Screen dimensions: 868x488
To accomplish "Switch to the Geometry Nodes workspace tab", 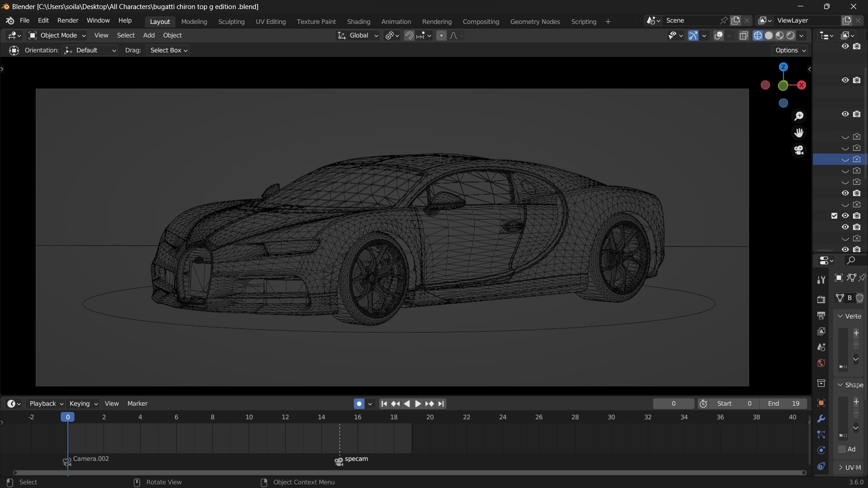I will point(535,22).
